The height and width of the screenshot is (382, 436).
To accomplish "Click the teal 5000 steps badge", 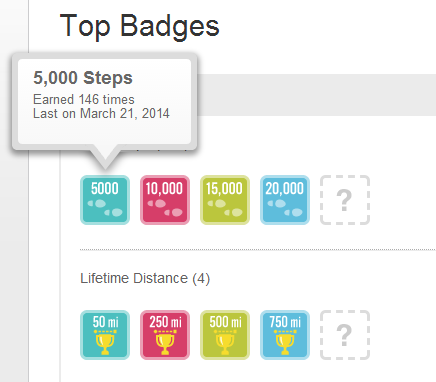I will coord(105,200).
